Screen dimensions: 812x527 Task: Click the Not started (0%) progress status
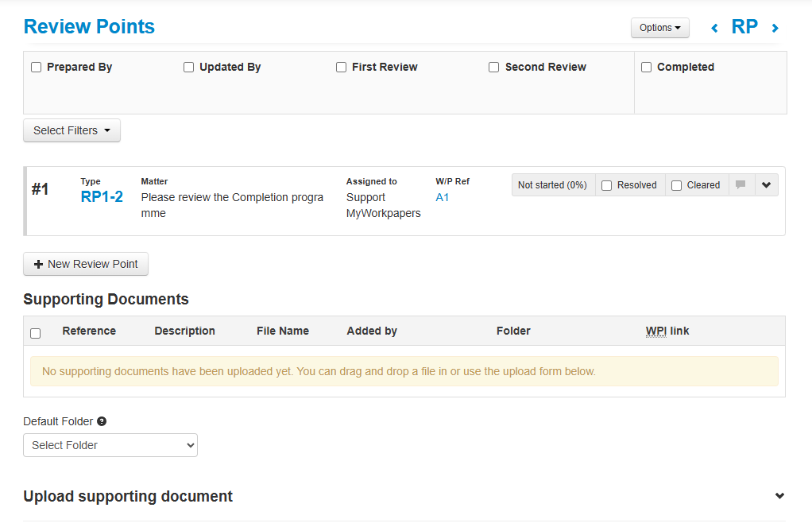[x=552, y=185]
